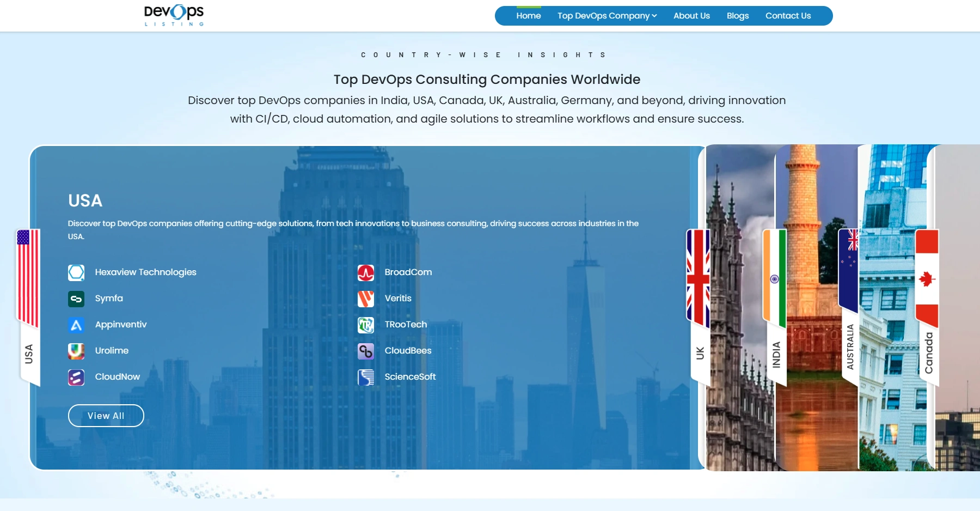
Task: Go to the Home menu item
Action: tap(529, 16)
